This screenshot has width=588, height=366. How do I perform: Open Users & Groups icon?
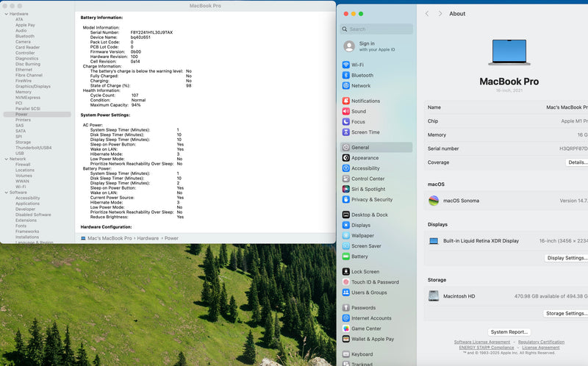pyautogui.click(x=345, y=293)
